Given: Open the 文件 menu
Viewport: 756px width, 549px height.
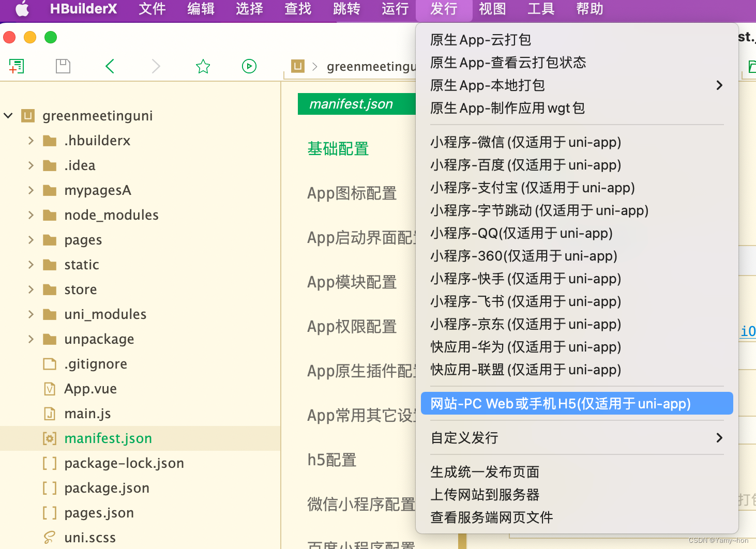Looking at the screenshot, I should pyautogui.click(x=152, y=9).
